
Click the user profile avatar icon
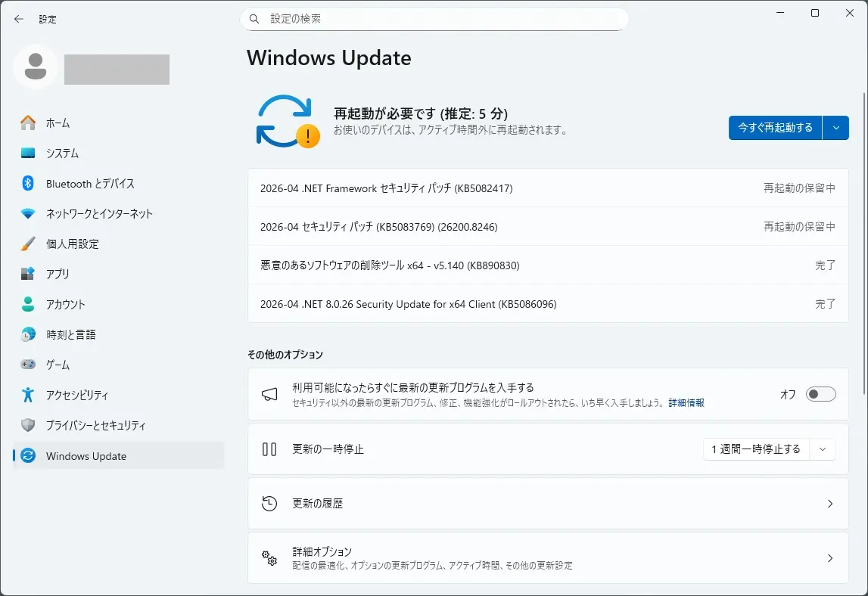(x=35, y=67)
